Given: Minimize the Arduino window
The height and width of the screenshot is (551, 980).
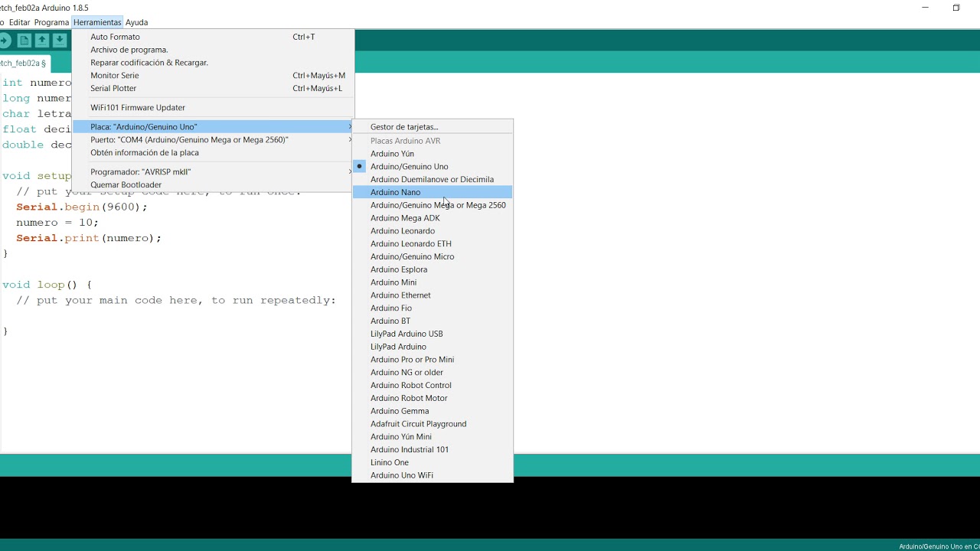Looking at the screenshot, I should coord(926,8).
